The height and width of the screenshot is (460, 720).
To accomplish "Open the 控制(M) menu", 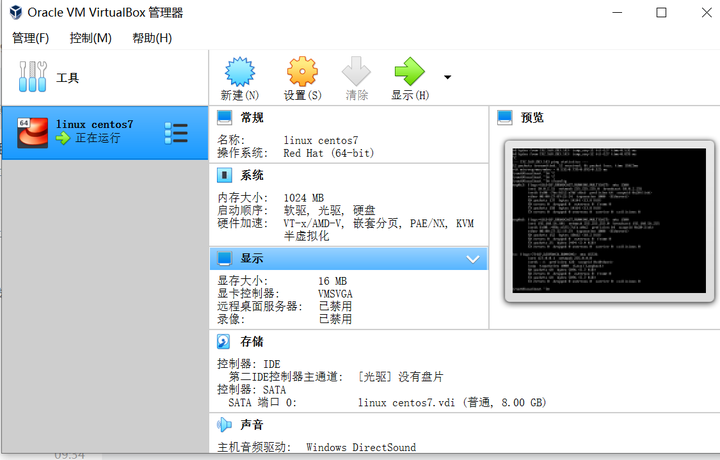I will [90, 38].
